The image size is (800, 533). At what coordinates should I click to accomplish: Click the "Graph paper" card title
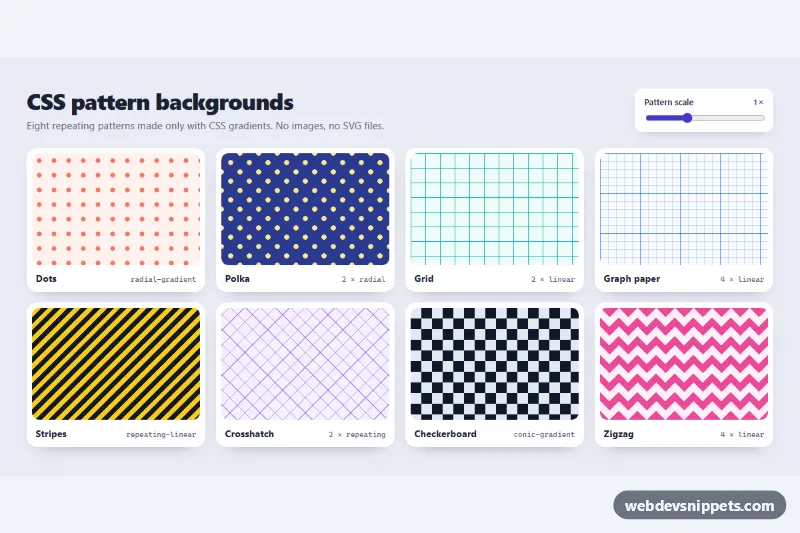[632, 279]
